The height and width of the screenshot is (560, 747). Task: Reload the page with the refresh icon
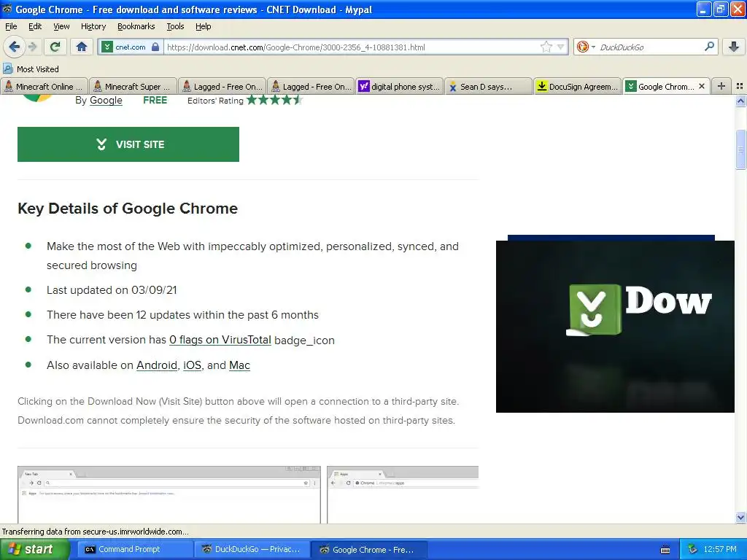[55, 47]
